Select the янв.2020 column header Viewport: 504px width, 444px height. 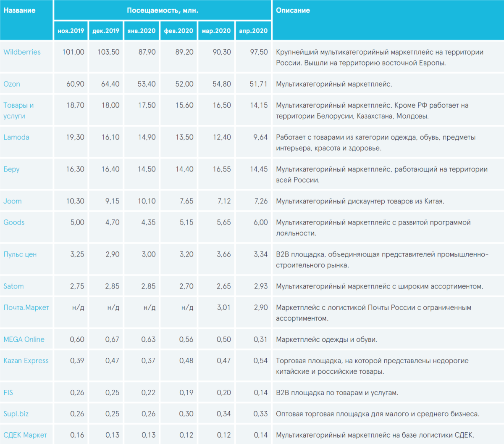(x=142, y=31)
